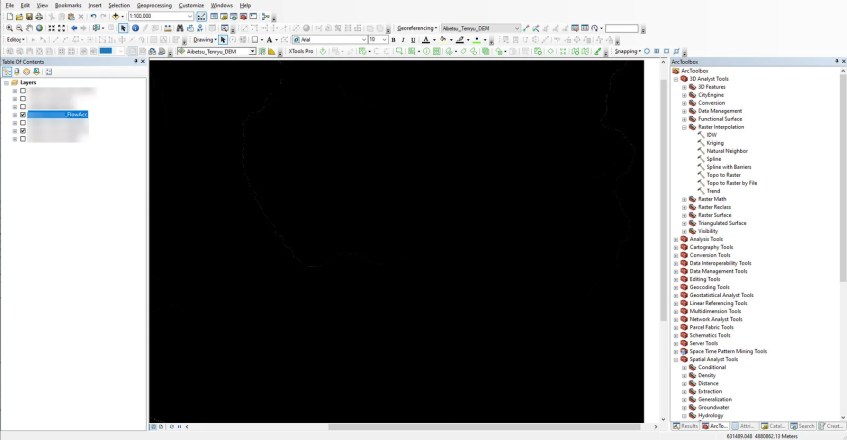
Task: Open the Drawing menu dropdown
Action: (205, 40)
